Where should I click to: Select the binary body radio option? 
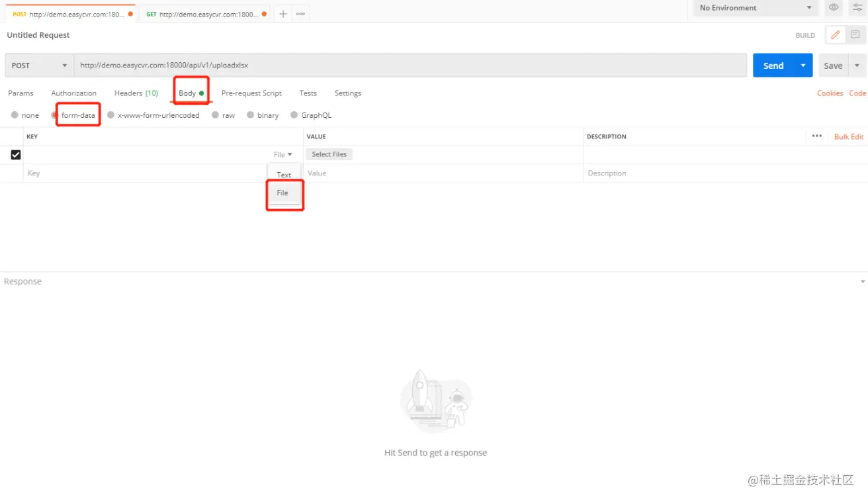coord(251,115)
